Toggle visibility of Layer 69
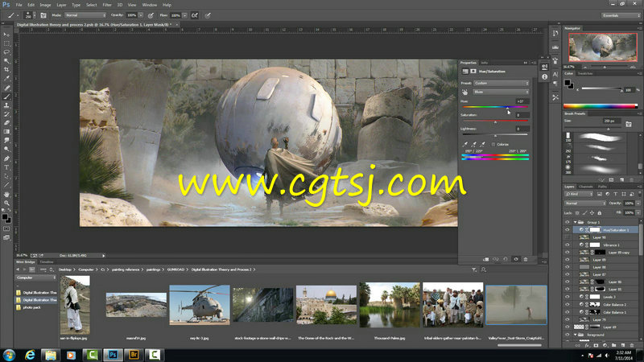Image resolution: width=644 pixels, height=362 pixels. (x=568, y=327)
